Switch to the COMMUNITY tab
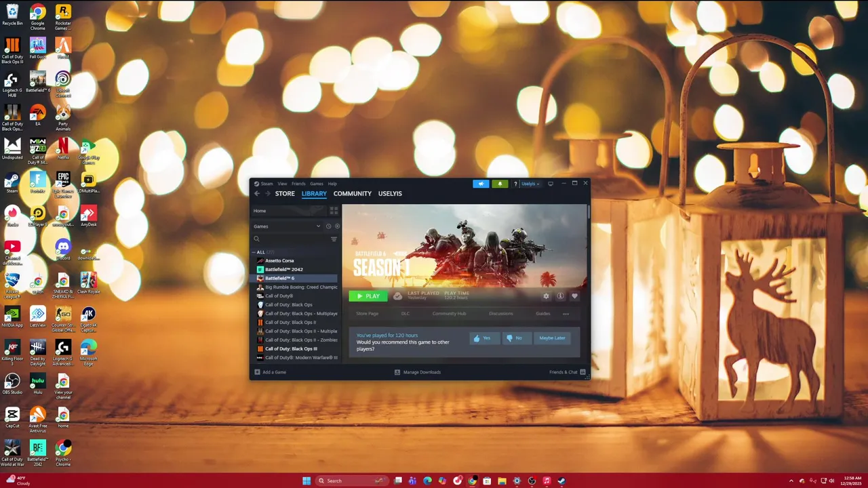This screenshot has width=868, height=488. pos(353,194)
